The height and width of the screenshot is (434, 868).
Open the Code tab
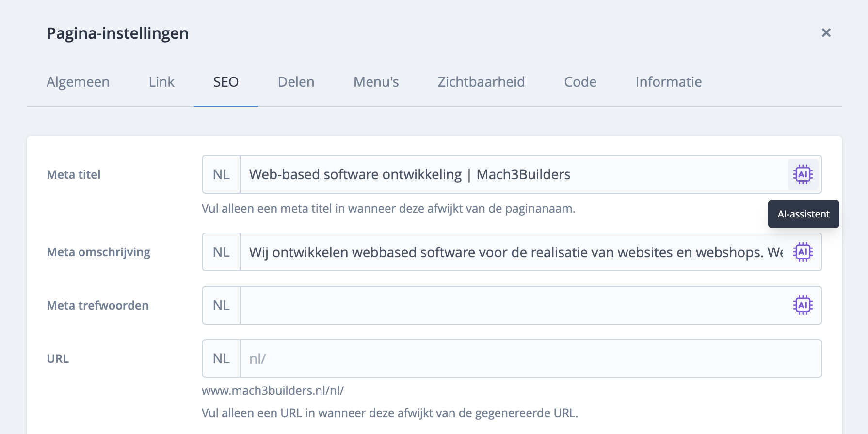580,82
